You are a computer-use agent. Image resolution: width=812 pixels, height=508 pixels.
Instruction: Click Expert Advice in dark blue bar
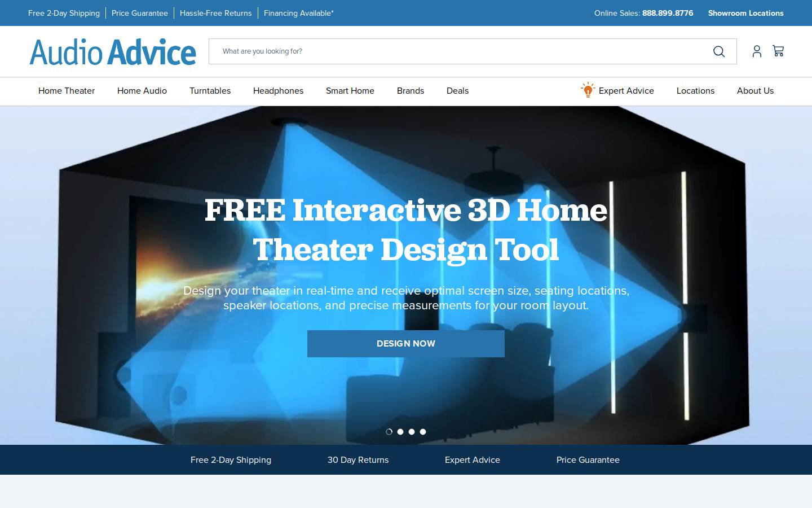coord(473,460)
